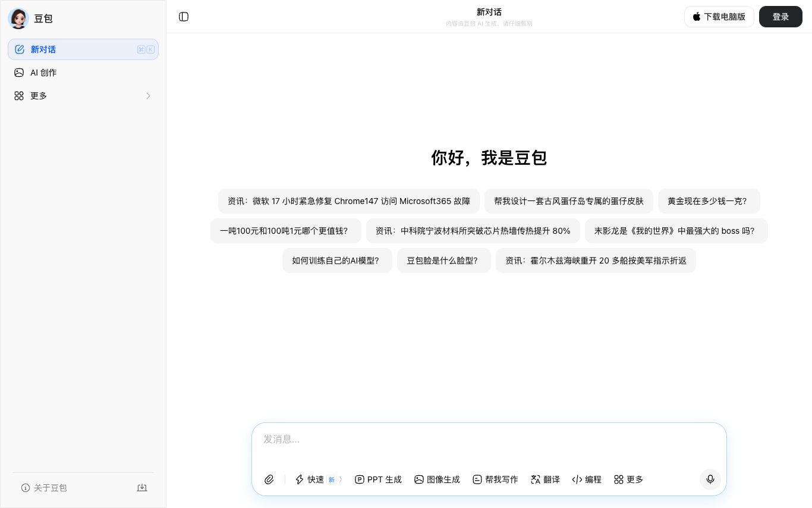Toggle the sidebar collapse icon

point(184,17)
